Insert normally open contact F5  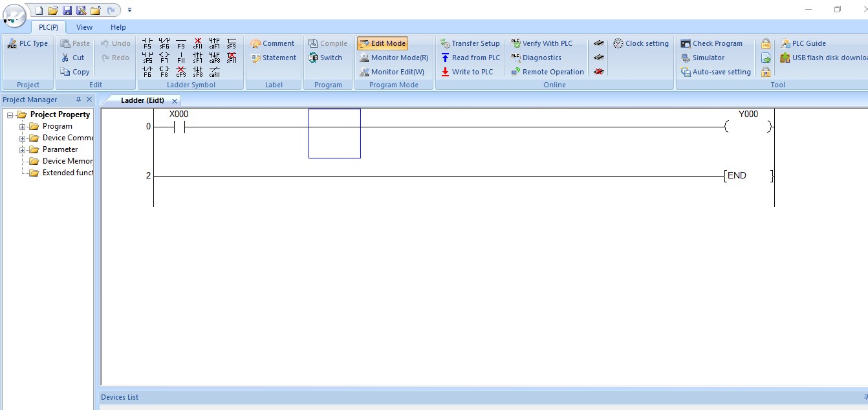tap(147, 43)
